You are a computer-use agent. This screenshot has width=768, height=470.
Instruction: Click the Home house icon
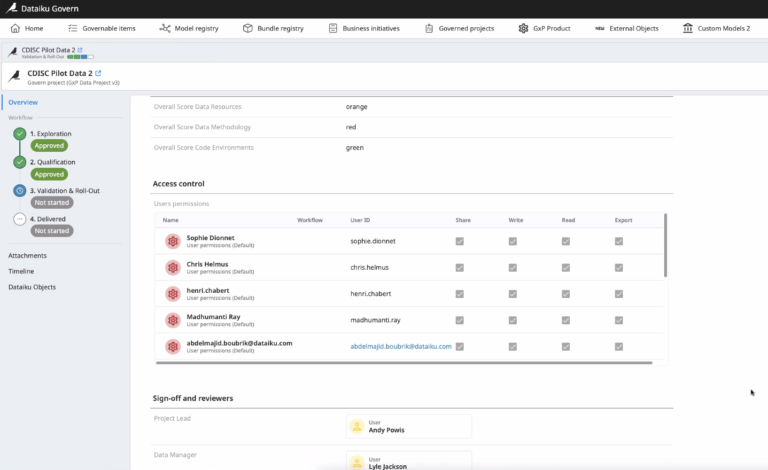click(x=15, y=28)
